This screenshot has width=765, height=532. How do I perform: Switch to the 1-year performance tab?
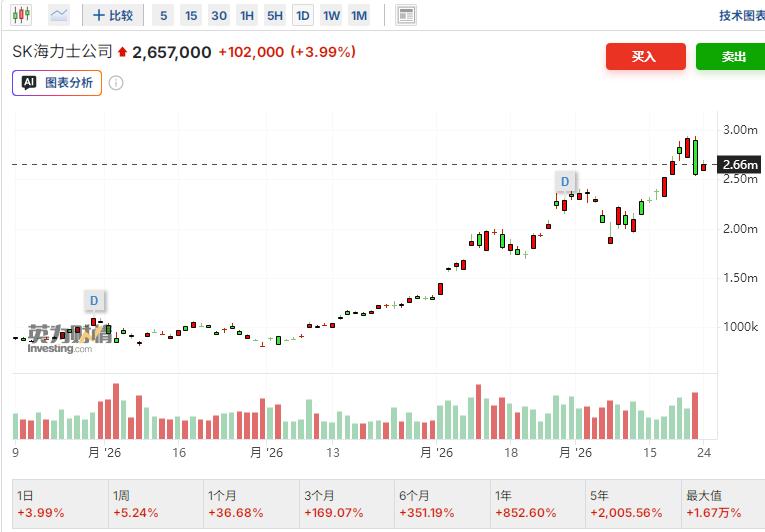(538, 504)
